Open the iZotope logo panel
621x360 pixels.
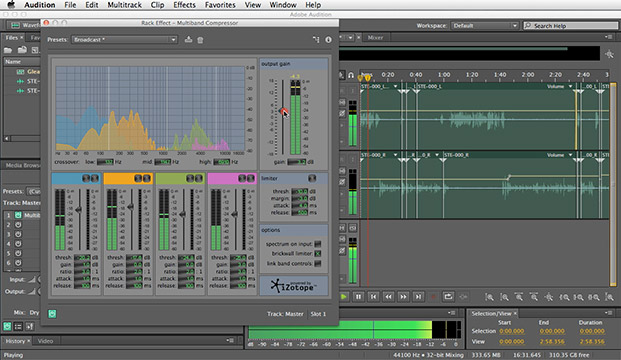293,286
